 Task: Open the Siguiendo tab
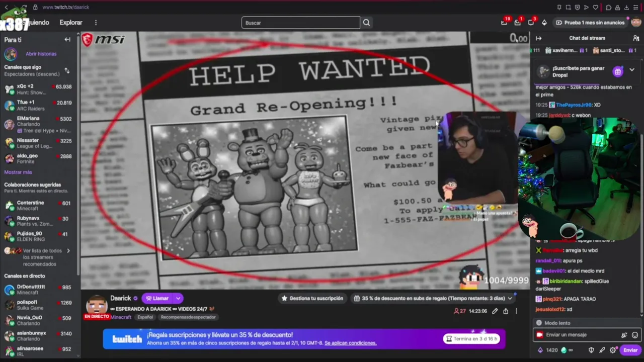[x=36, y=23]
